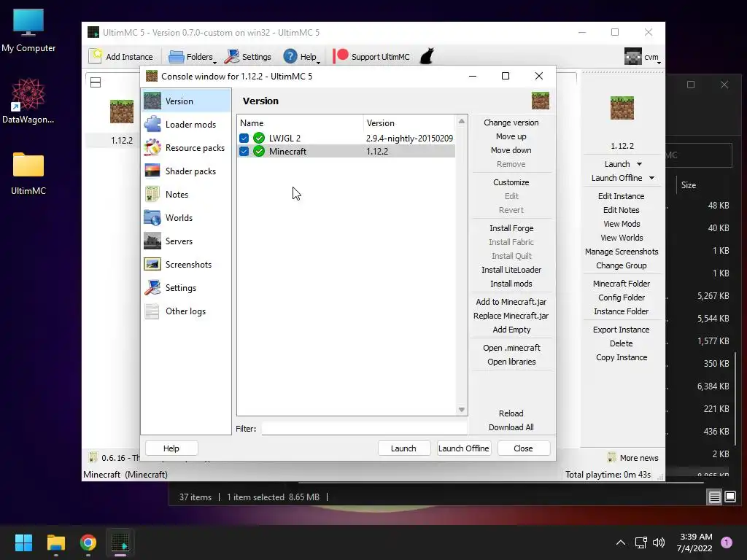This screenshot has height=560, width=747.
Task: Click Edit Instance in main window panel
Action: pos(622,196)
